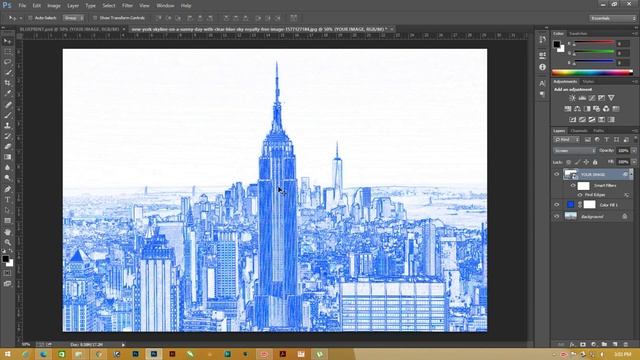Select the Zoom tool
The height and width of the screenshot is (360, 640).
pyautogui.click(x=7, y=242)
